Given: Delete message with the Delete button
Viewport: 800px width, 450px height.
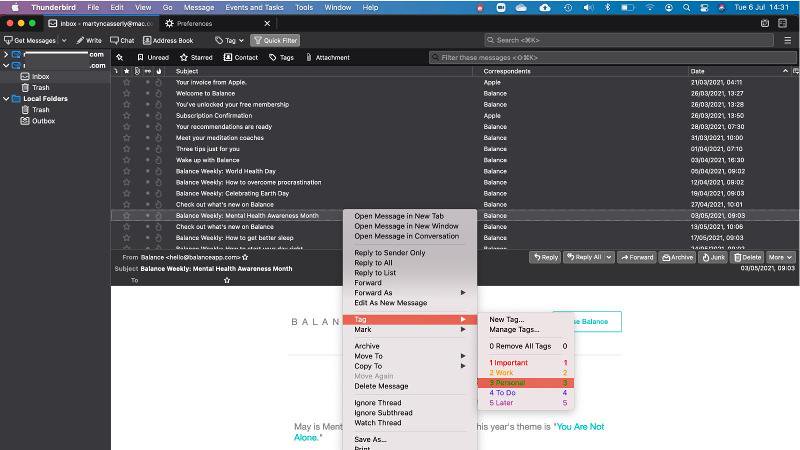Looking at the screenshot, I should click(x=748, y=257).
